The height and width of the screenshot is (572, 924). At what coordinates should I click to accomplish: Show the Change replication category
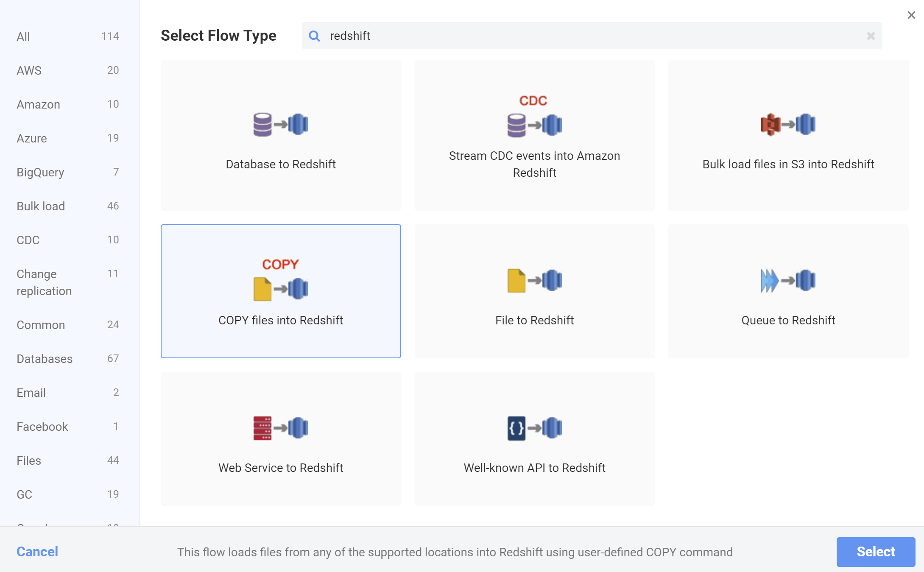(68, 282)
